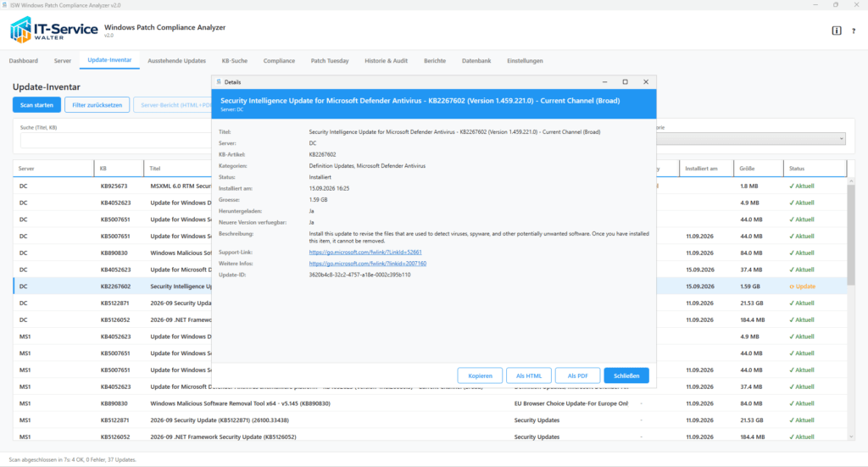Click the KB2267602 KB-Artikel value
The height and width of the screenshot is (467, 868).
coord(322,154)
